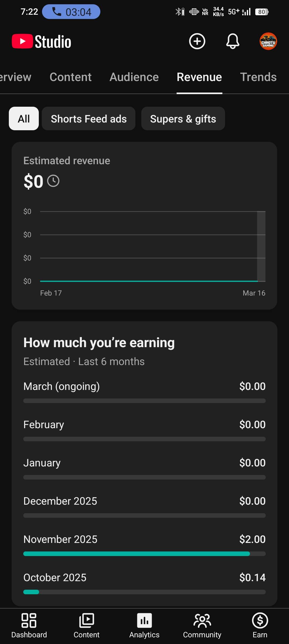Tap the YouTube Studio logo
The height and width of the screenshot is (644, 289).
coord(42,42)
